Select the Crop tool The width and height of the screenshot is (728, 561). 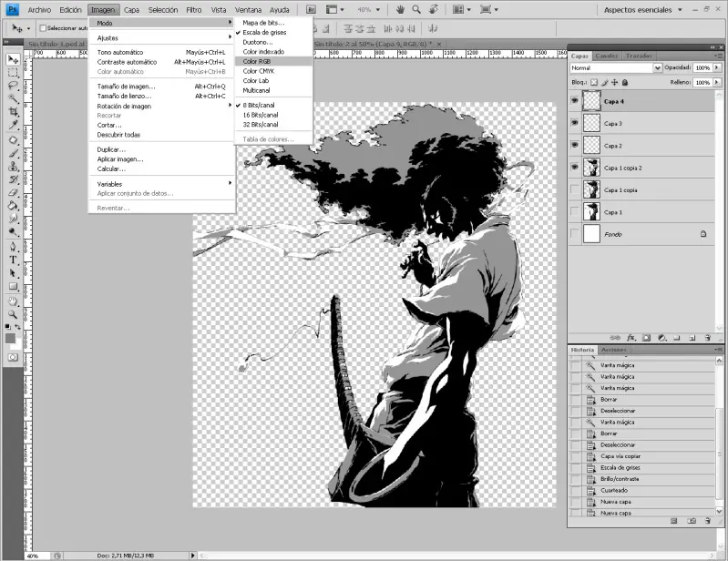click(13, 112)
